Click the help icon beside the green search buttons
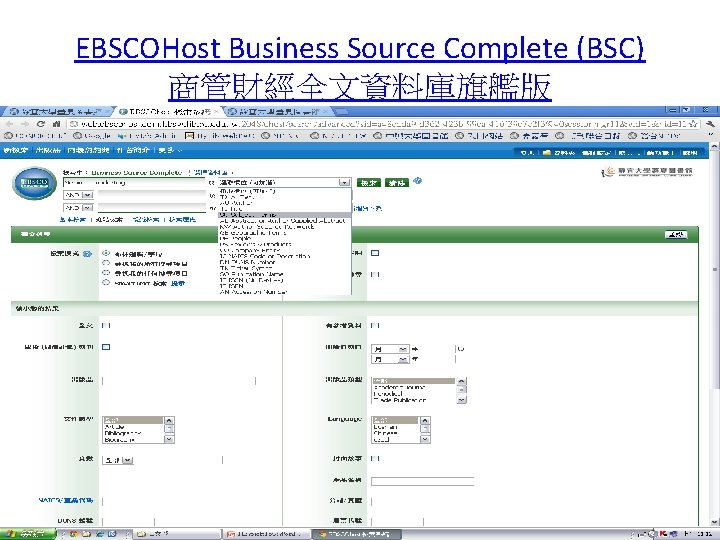720x540 pixels. [x=417, y=181]
